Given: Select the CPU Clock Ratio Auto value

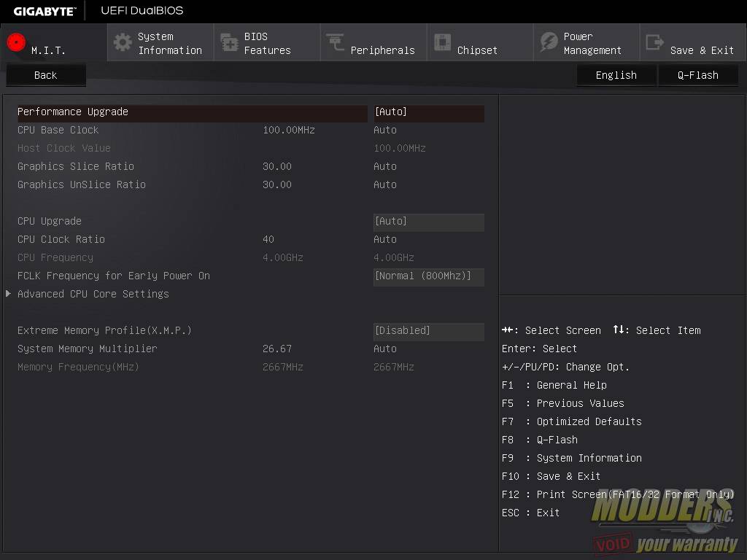Looking at the screenshot, I should (x=385, y=239).
